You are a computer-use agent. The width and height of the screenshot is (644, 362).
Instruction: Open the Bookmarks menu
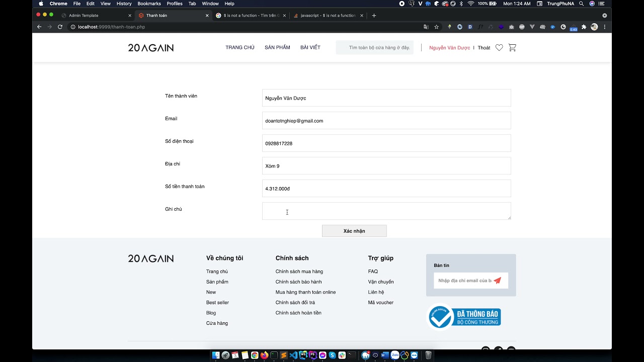pyautogui.click(x=149, y=4)
